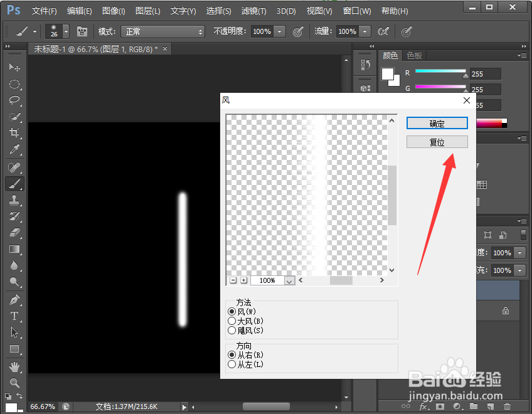Select the Blur tool

(x=14, y=265)
